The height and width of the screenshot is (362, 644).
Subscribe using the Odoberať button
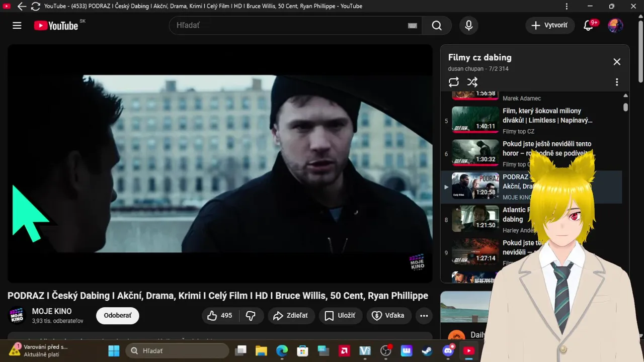[x=118, y=316]
